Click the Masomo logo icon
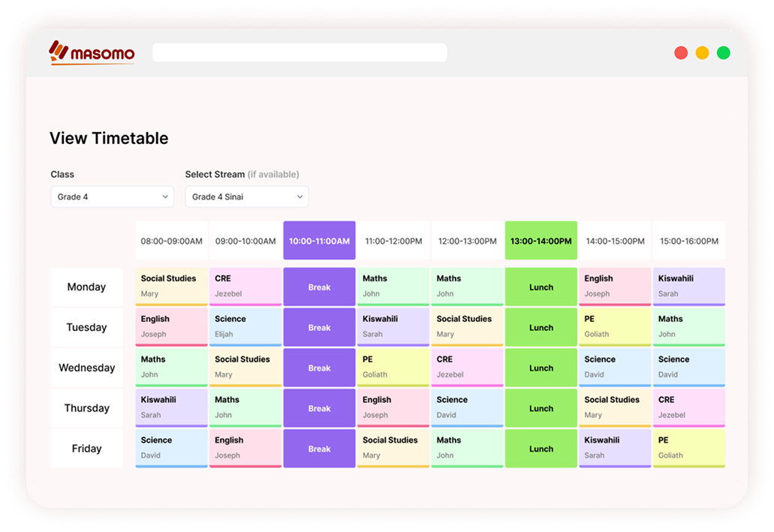The width and height of the screenshot is (774, 532). coord(59,52)
